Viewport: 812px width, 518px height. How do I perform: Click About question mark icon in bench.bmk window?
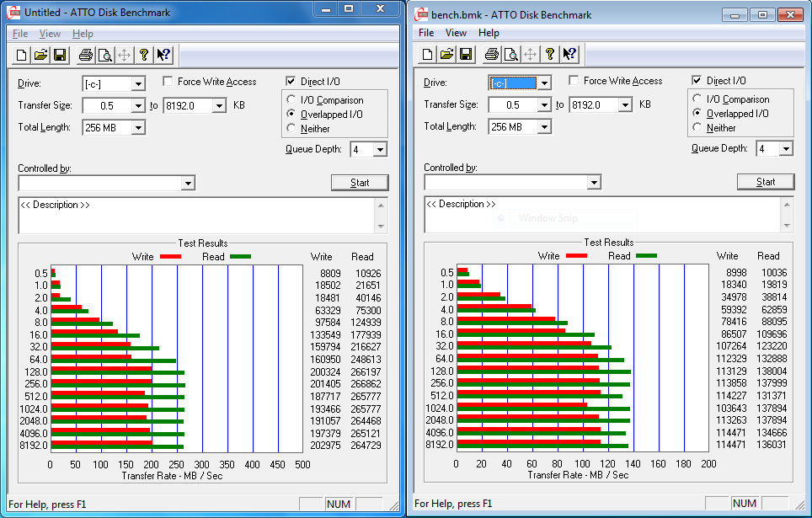tap(550, 54)
